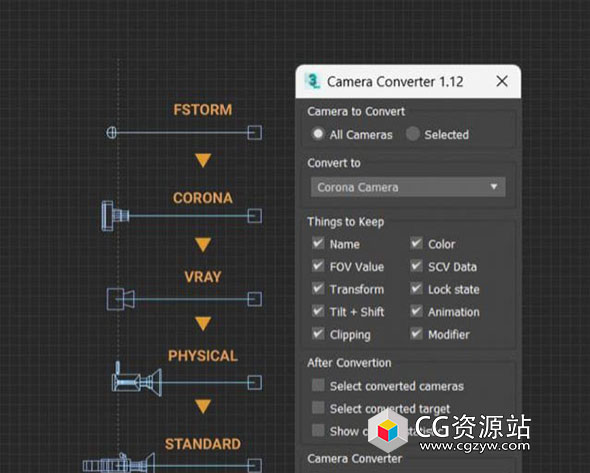This screenshot has width=590, height=473.
Task: Uncheck the Name checkbox
Action: (318, 243)
